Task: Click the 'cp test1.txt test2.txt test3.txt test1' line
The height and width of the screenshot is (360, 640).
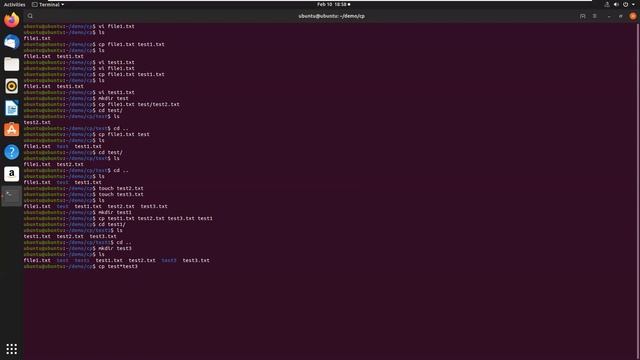Action: click(x=118, y=218)
